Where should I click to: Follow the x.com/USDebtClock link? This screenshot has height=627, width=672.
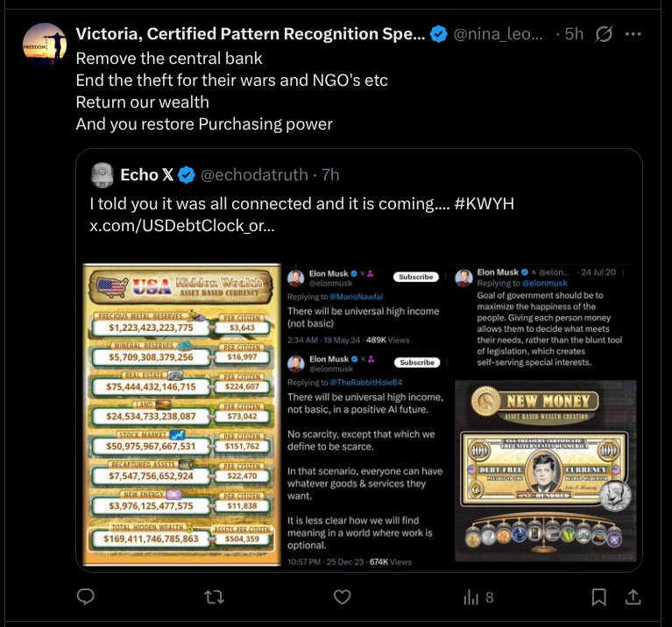pos(181,226)
